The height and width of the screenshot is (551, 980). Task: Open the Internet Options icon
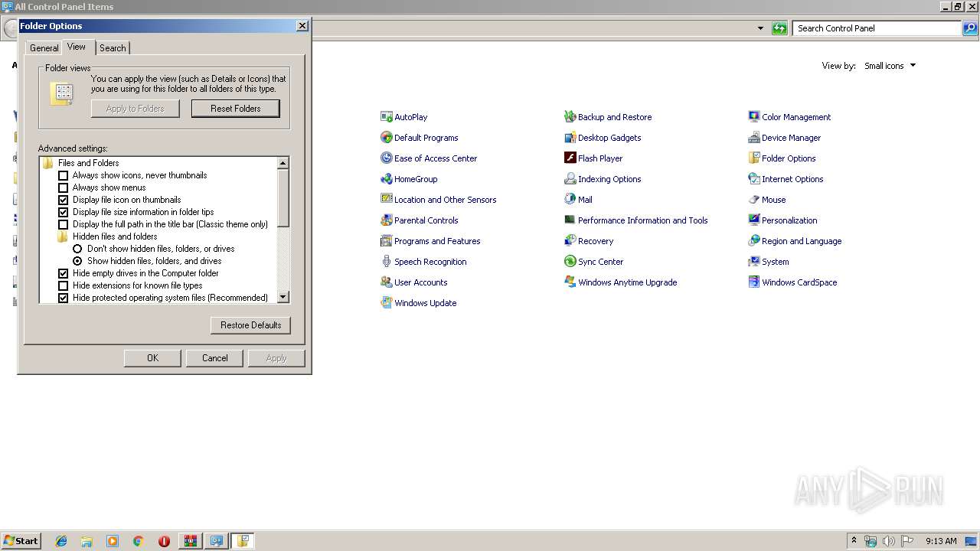coord(786,179)
